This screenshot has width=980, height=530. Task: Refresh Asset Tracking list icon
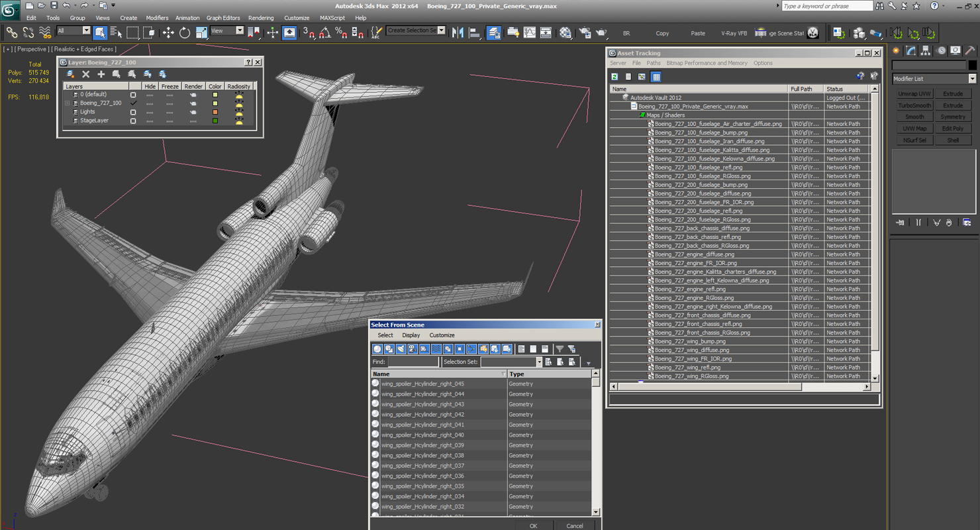(x=614, y=77)
